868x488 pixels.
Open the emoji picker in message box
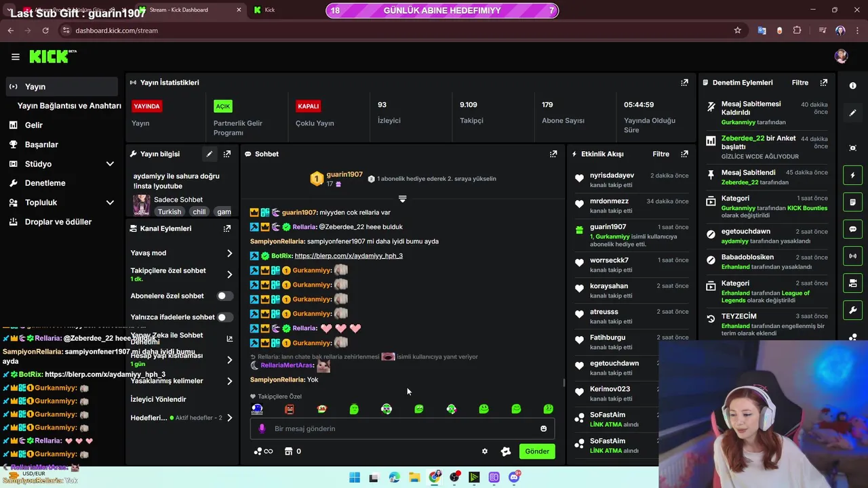pos(543,428)
